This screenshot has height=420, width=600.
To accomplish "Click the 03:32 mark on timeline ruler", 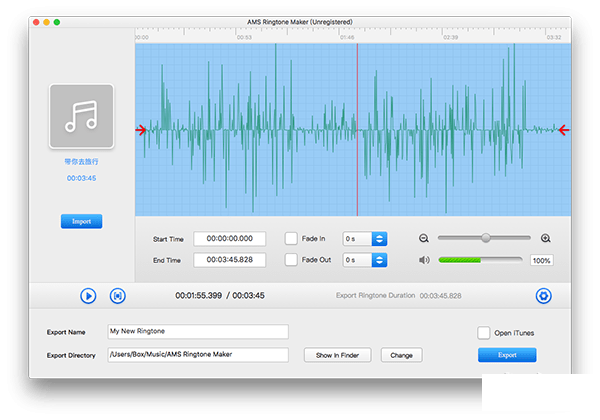I will pos(554,37).
